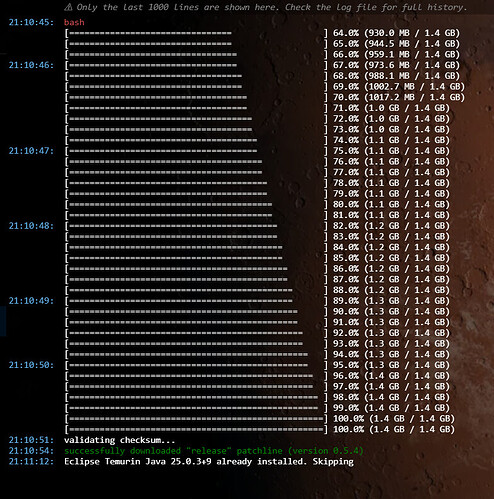Select the 21:10:48 timestamp
The height and width of the screenshot is (499, 494).
(x=31, y=226)
